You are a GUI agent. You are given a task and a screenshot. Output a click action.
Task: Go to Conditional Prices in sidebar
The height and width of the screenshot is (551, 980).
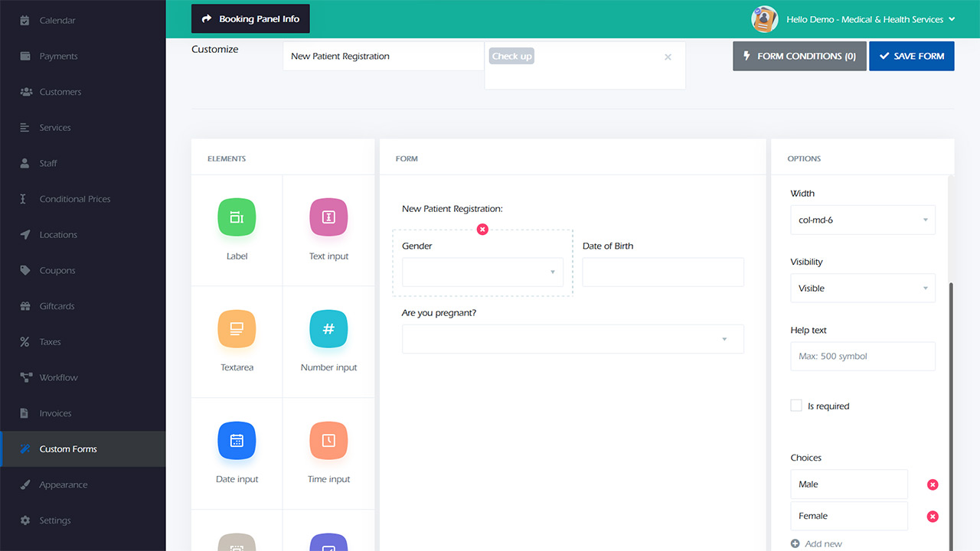coord(74,199)
